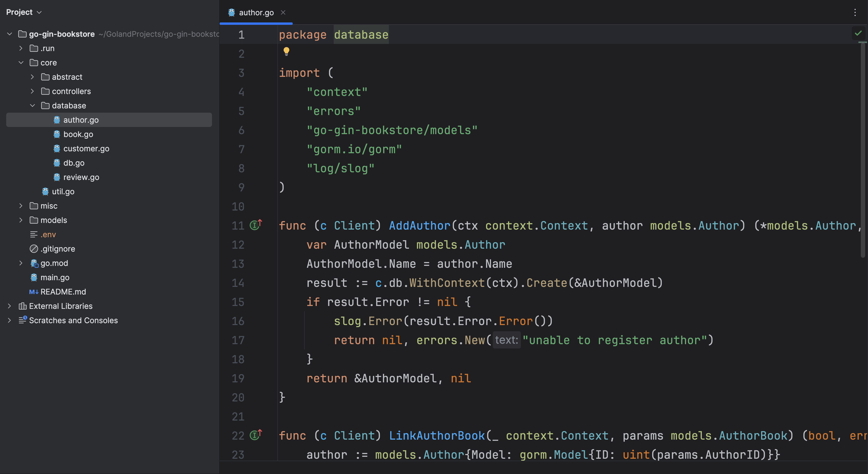Click the AddAuthor function name
This screenshot has width=868, height=474.
(x=419, y=225)
